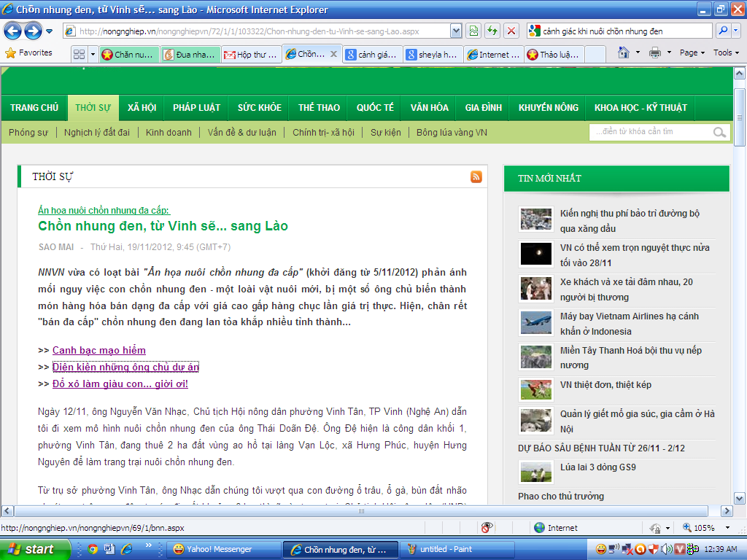Click the RSS feed icon in Thời sự header
747x560 pixels.
tap(476, 176)
